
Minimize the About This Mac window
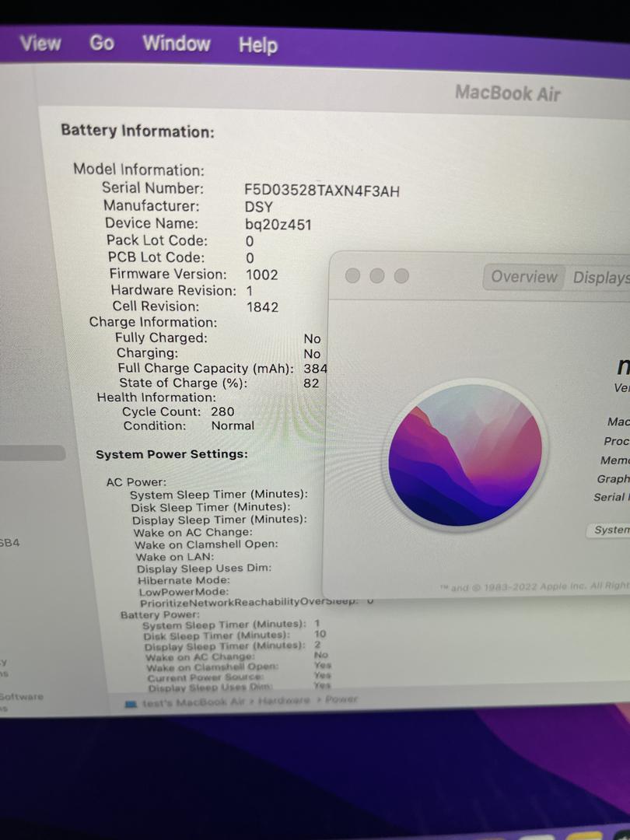tap(377, 275)
